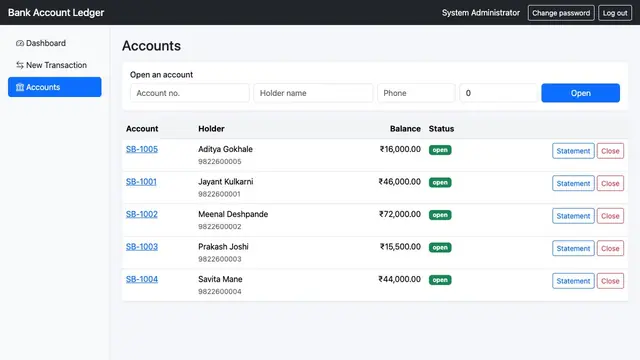Click phone number 9822600001

point(219,194)
